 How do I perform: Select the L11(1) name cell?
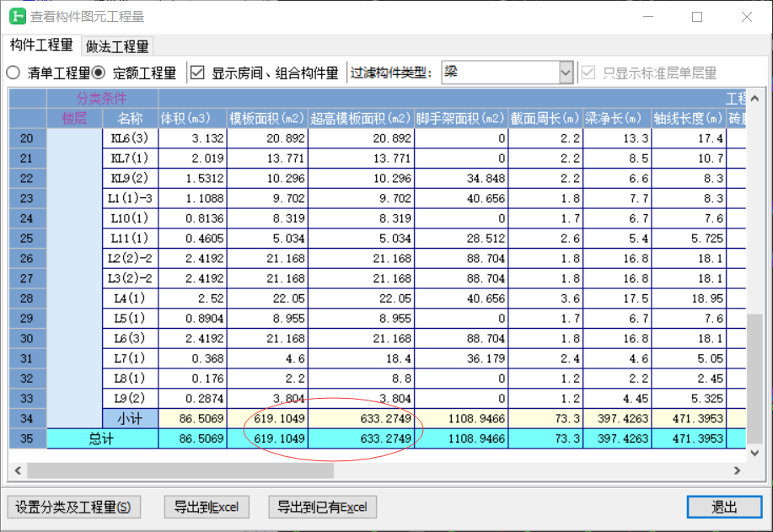click(130, 239)
